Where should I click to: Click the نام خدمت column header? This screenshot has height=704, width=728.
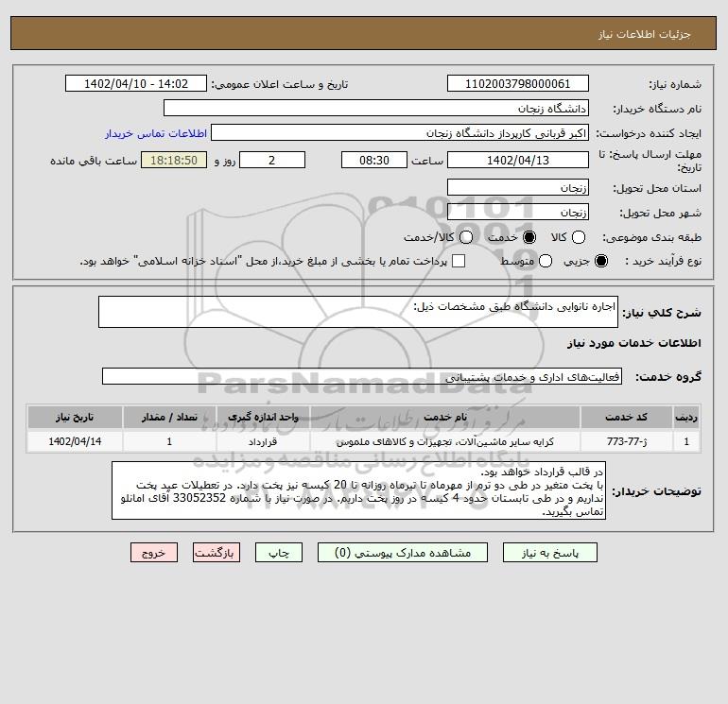click(x=444, y=417)
